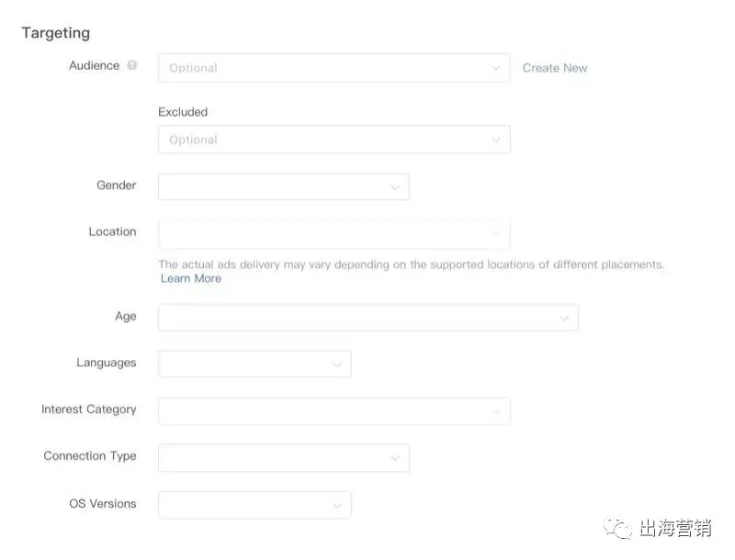Expand the Interest Category dropdown

click(x=334, y=411)
